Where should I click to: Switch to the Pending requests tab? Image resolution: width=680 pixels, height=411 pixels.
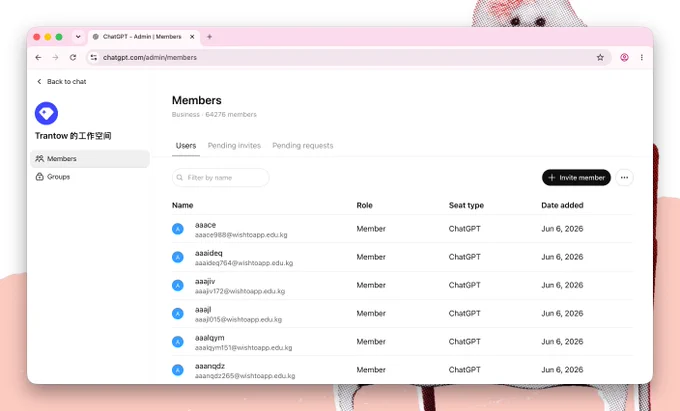pos(303,146)
